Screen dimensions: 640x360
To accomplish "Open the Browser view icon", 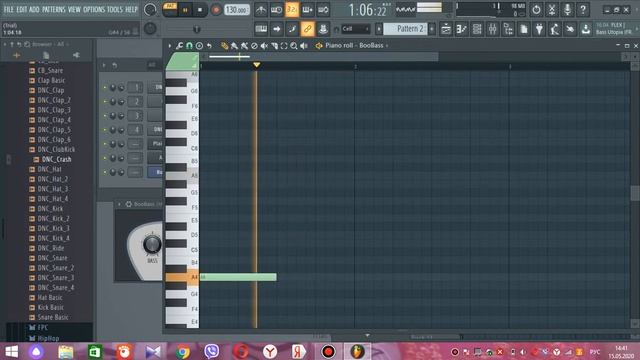I will pos(508,29).
